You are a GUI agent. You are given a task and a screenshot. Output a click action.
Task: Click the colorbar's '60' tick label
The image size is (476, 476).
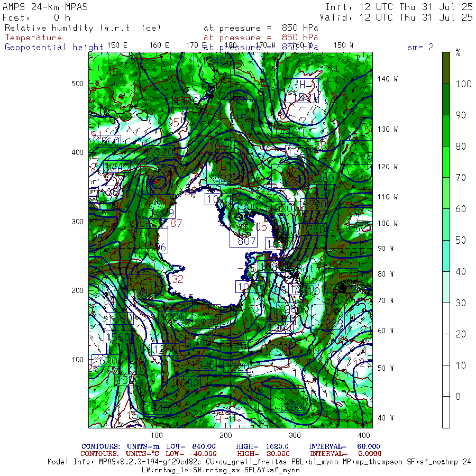tap(461, 209)
